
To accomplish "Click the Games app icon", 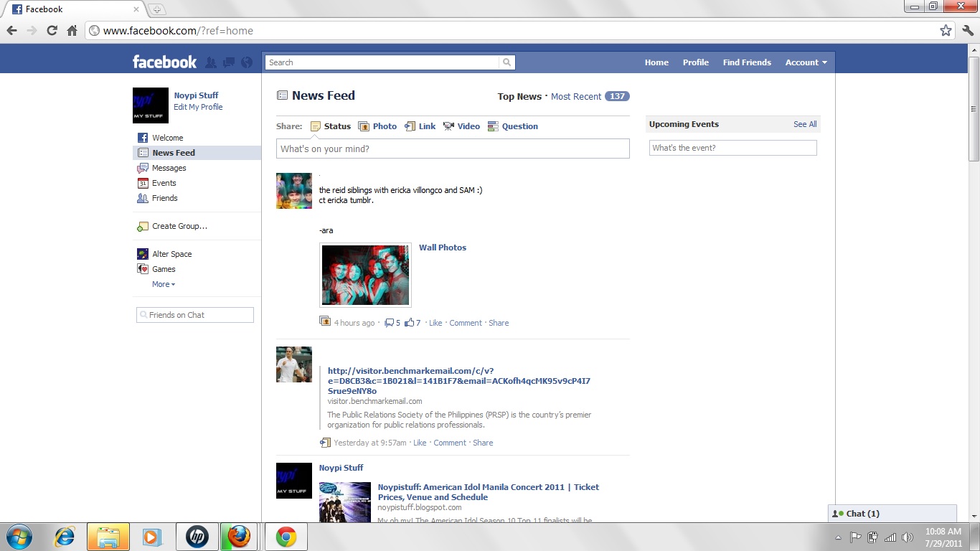I will (x=143, y=269).
